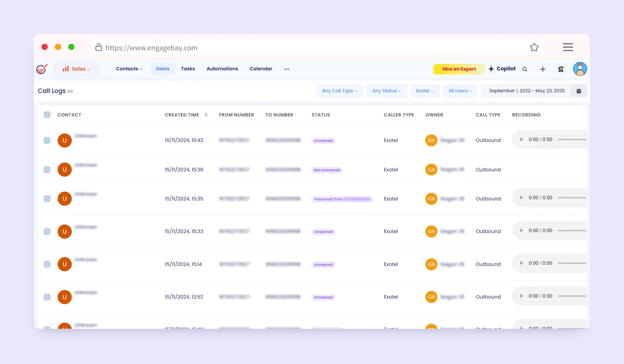Toggle the select-all checkbox in header

coord(47,115)
